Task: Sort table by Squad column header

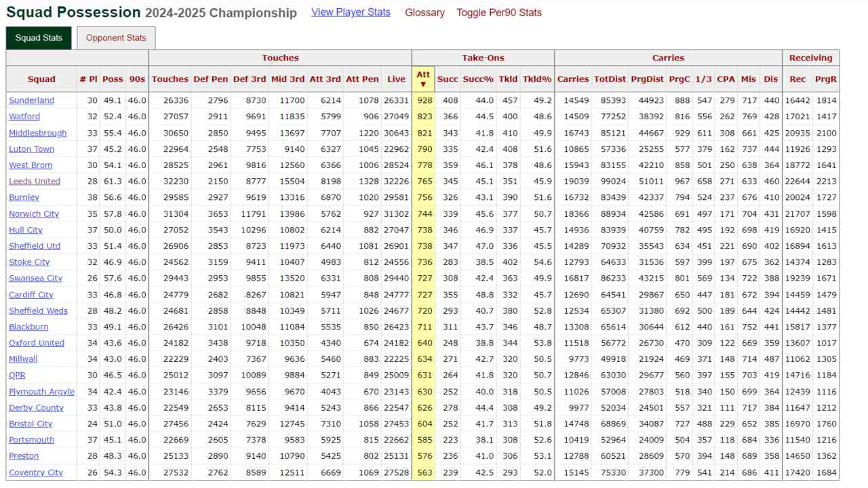Action: pos(41,79)
